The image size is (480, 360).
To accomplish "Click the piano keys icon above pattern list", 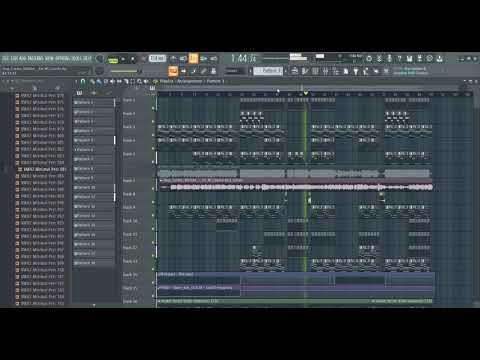I will coord(79,93).
